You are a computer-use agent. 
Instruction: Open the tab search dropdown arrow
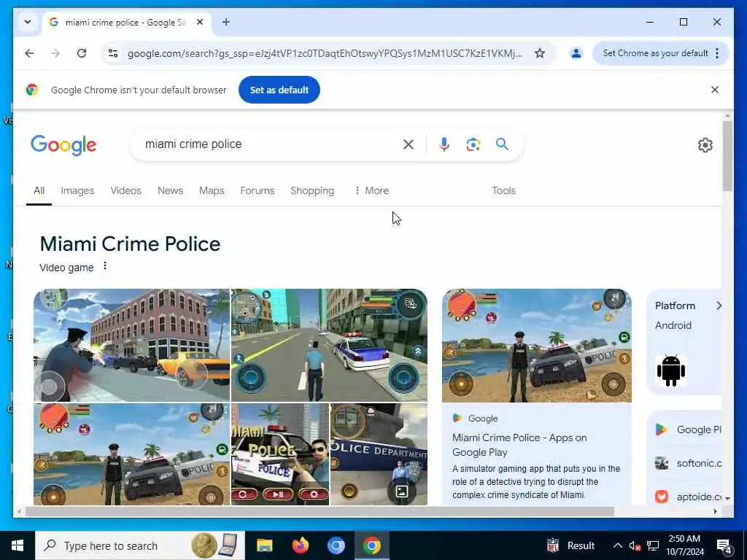(28, 22)
